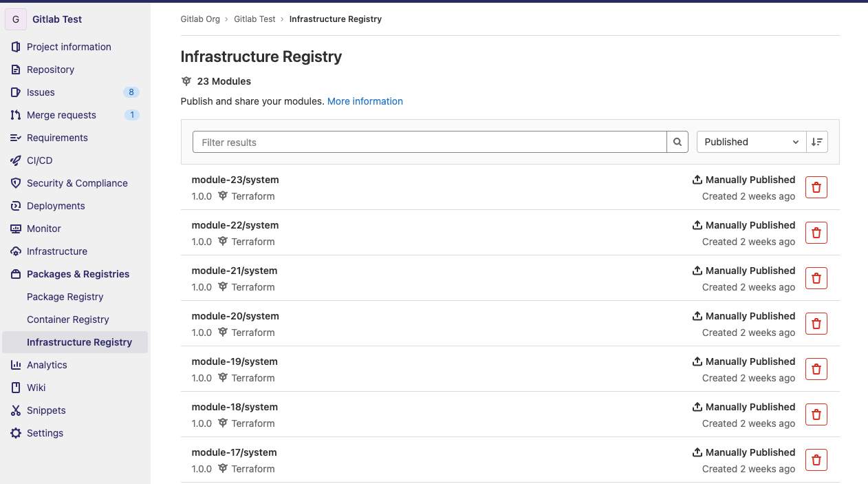Toggle the sort direction icon

coord(816,142)
